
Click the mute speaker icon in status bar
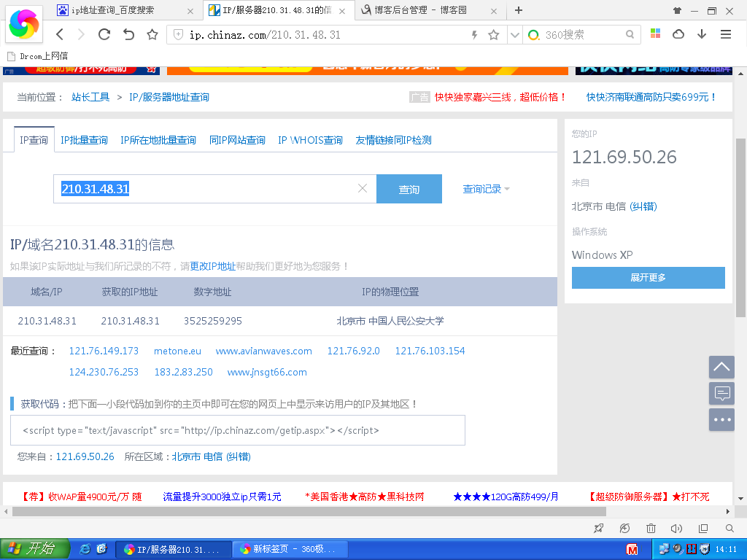676,528
